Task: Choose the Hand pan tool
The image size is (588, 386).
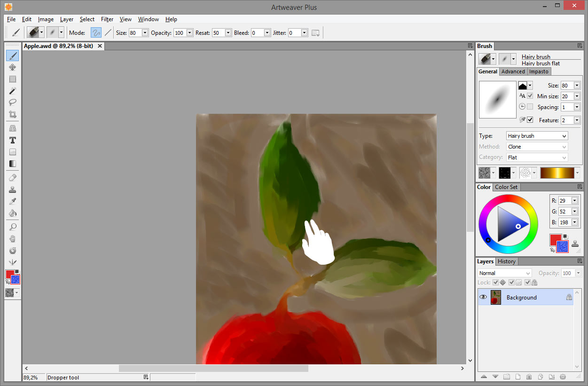Action: click(13, 239)
